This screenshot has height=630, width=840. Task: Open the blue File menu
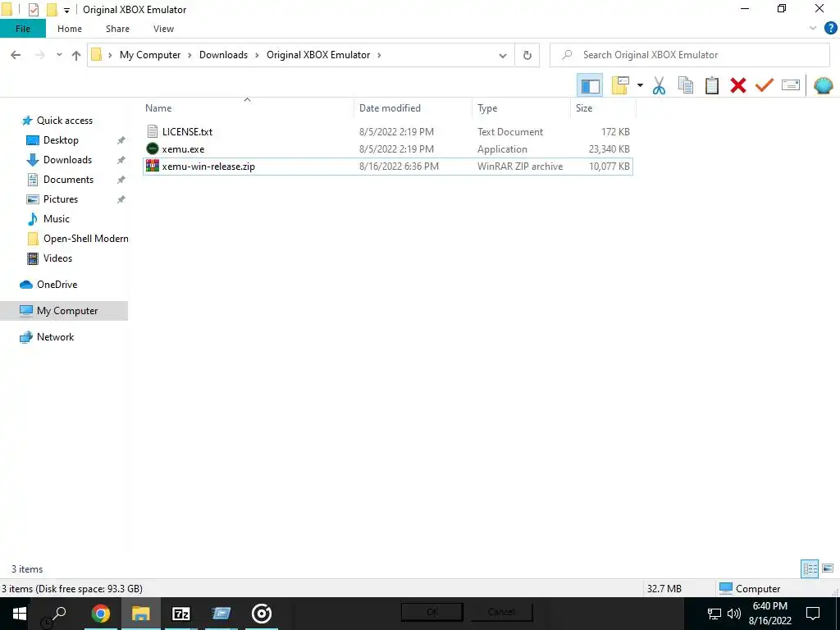click(x=22, y=29)
